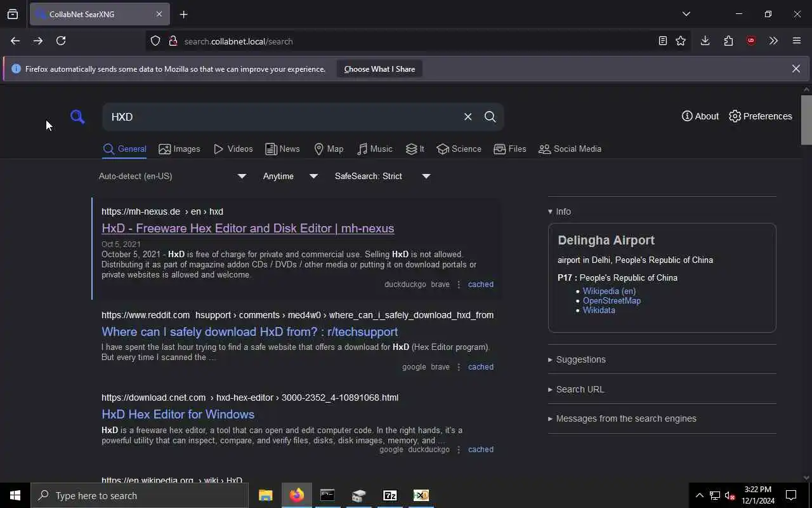Switch to the Social Media tab
The image size is (812, 508).
(x=570, y=149)
